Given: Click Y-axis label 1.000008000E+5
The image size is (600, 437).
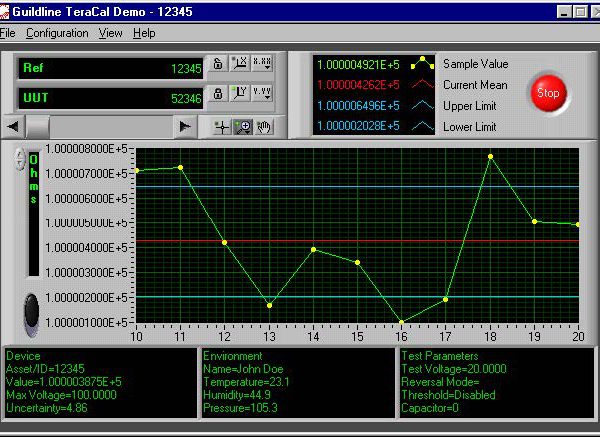Looking at the screenshot, I should click(x=86, y=149).
